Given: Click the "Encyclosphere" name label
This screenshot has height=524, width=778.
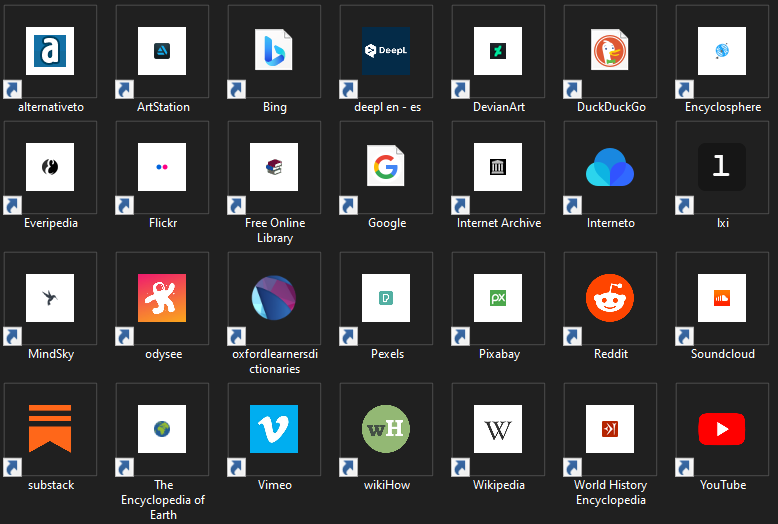Looking at the screenshot, I should pyautogui.click(x=723, y=107).
